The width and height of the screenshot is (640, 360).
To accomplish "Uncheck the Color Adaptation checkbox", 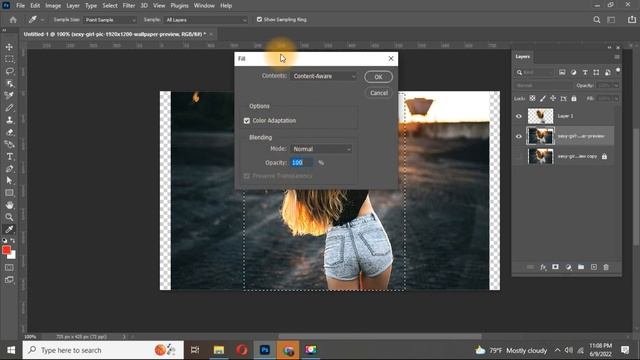I will point(247,121).
